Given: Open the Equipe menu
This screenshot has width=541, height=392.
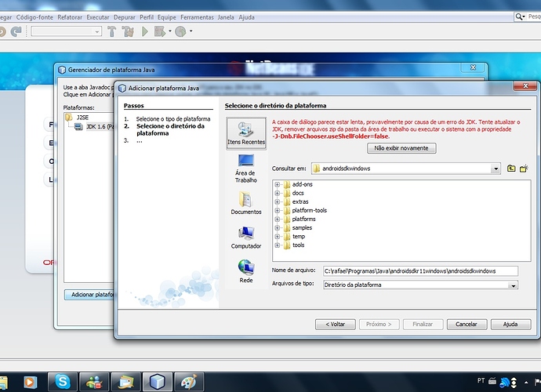Looking at the screenshot, I should pyautogui.click(x=167, y=17).
